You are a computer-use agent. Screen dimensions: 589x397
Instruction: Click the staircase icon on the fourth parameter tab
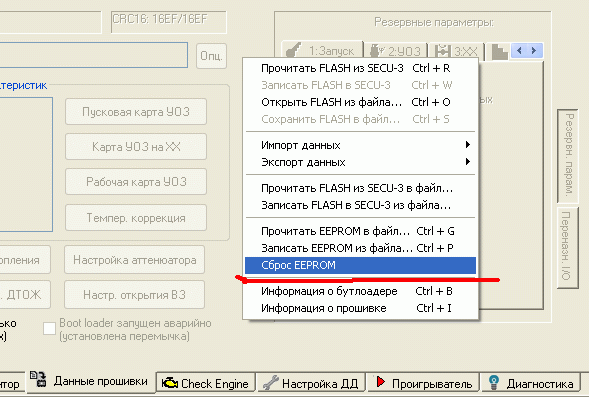tap(499, 51)
